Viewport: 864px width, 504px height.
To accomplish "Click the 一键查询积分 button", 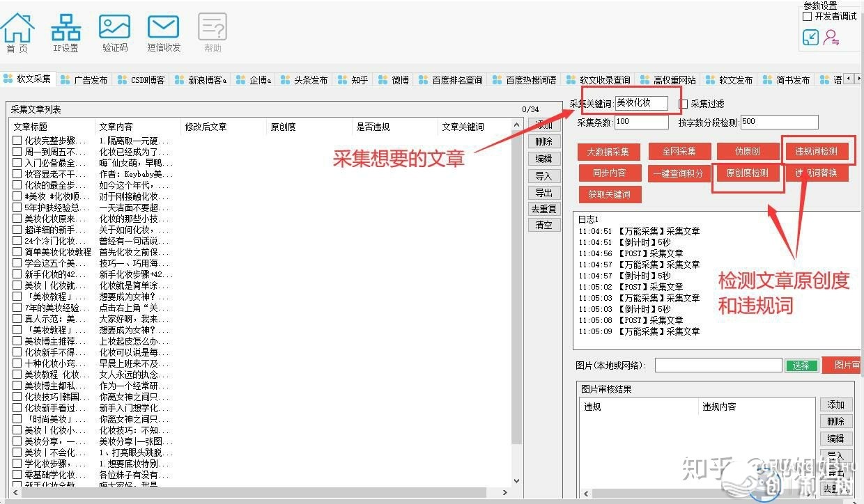I will [x=679, y=173].
